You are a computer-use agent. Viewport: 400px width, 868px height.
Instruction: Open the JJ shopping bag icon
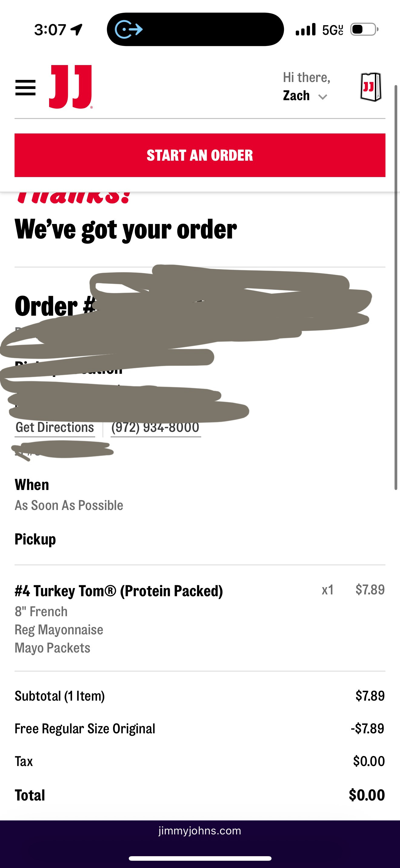pyautogui.click(x=370, y=87)
